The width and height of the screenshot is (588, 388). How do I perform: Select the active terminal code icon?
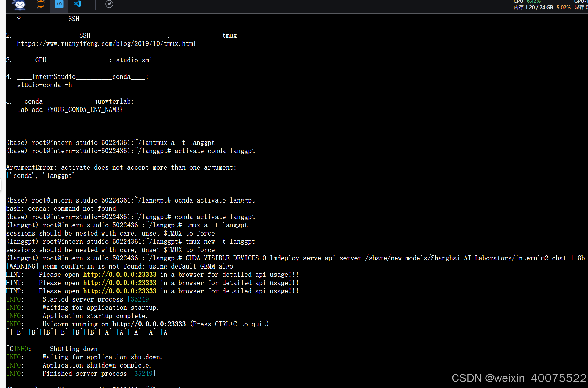(x=59, y=4)
